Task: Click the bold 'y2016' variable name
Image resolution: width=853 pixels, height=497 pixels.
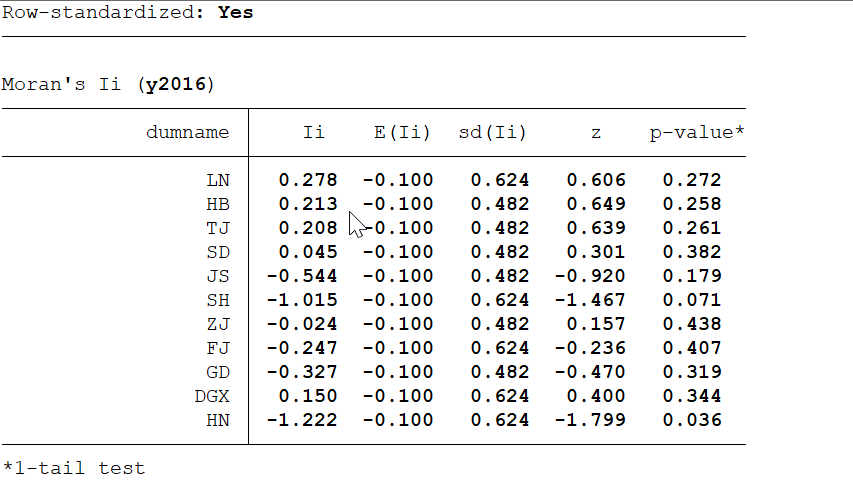Action: point(176,84)
